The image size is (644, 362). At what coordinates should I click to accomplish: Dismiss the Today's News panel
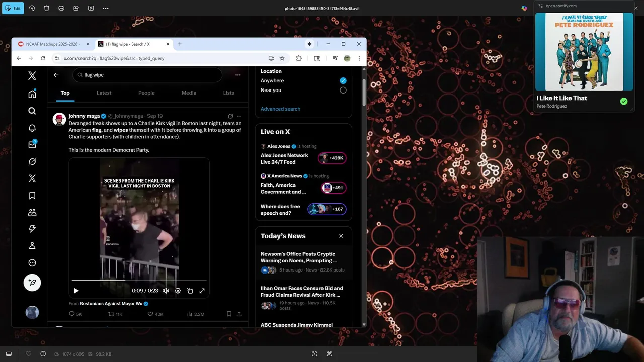click(x=341, y=236)
